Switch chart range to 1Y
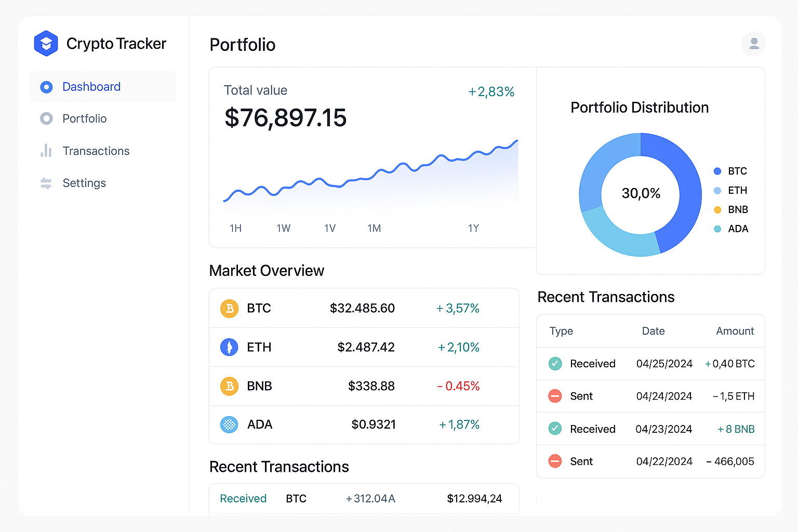The height and width of the screenshot is (532, 798). coord(473,228)
